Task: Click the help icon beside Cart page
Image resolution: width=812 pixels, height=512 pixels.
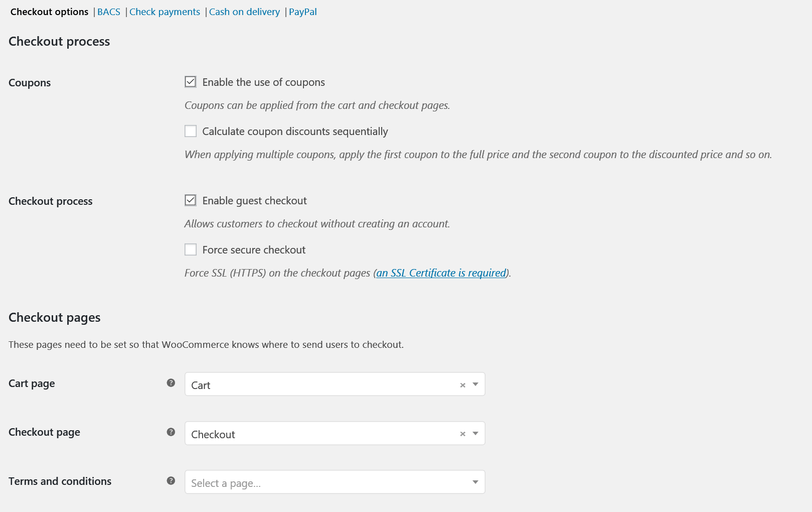Action: tap(171, 383)
